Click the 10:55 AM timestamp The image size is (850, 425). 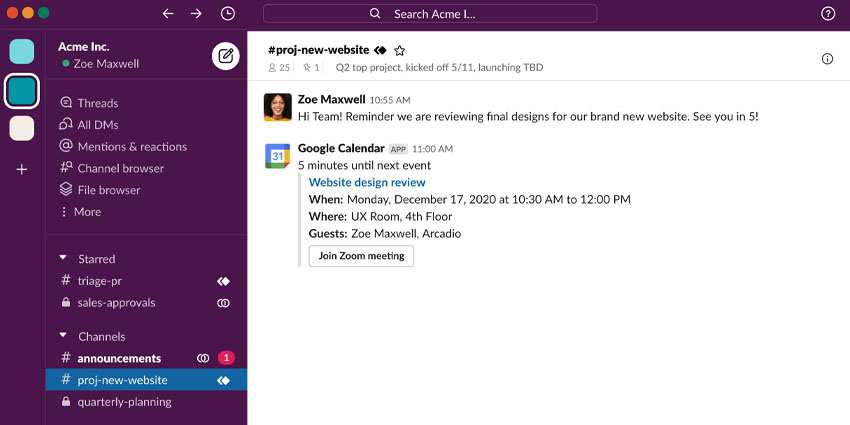coord(390,100)
